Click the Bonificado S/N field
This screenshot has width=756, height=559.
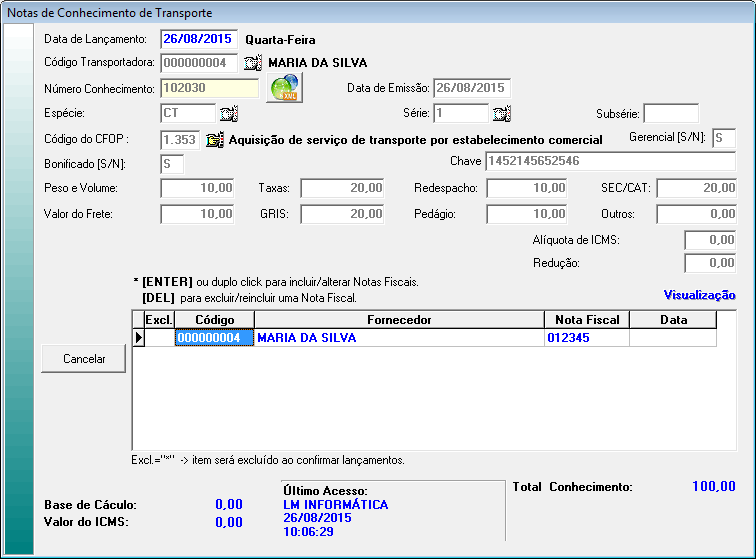point(172,162)
